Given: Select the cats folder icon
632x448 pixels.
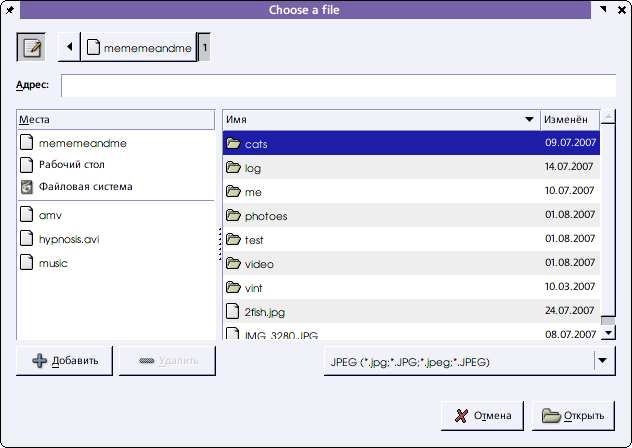Looking at the screenshot, I should [233, 144].
